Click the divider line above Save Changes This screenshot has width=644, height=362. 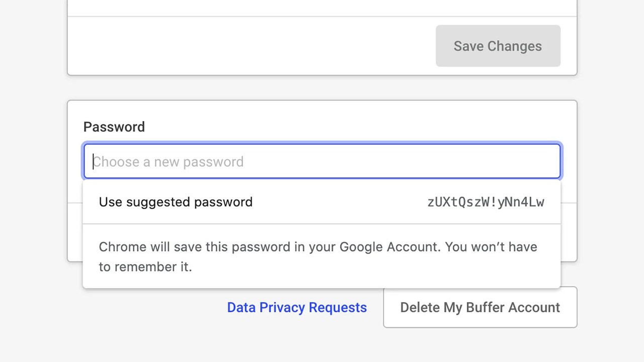click(322, 17)
